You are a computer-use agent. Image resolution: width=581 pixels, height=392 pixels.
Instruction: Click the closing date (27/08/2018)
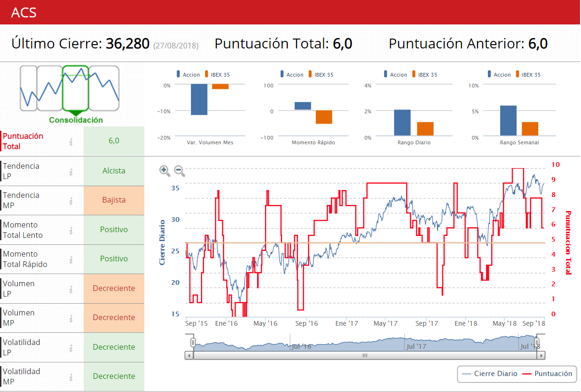[x=176, y=46]
